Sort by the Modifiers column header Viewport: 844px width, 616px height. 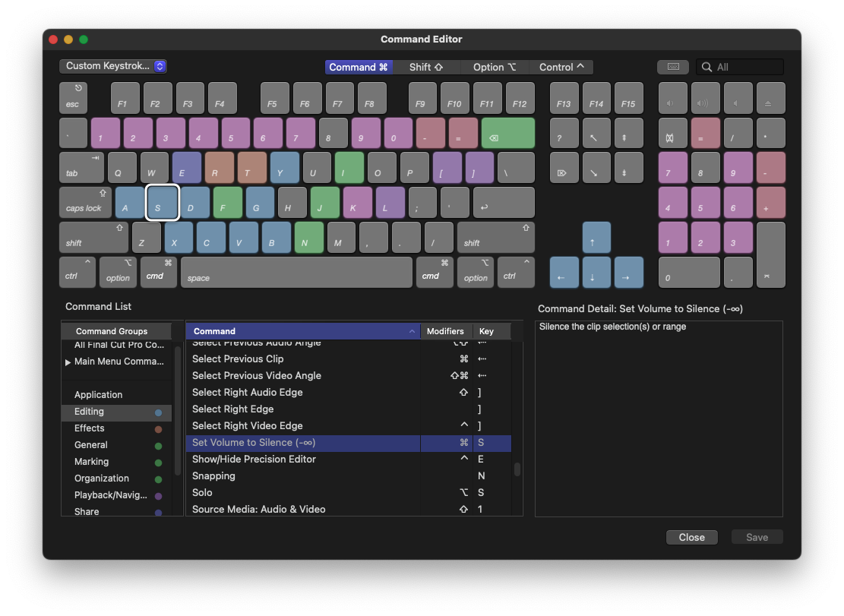(x=446, y=331)
